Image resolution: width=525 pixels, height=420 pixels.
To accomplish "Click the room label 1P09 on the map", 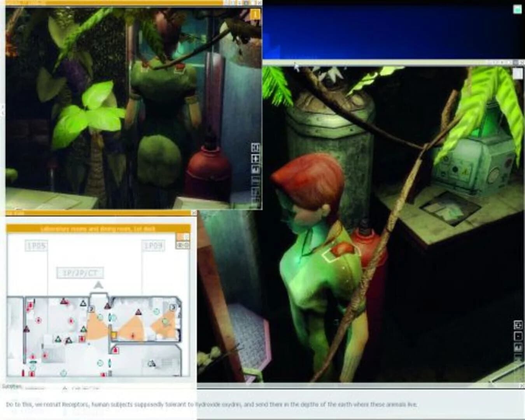I will pos(153,245).
